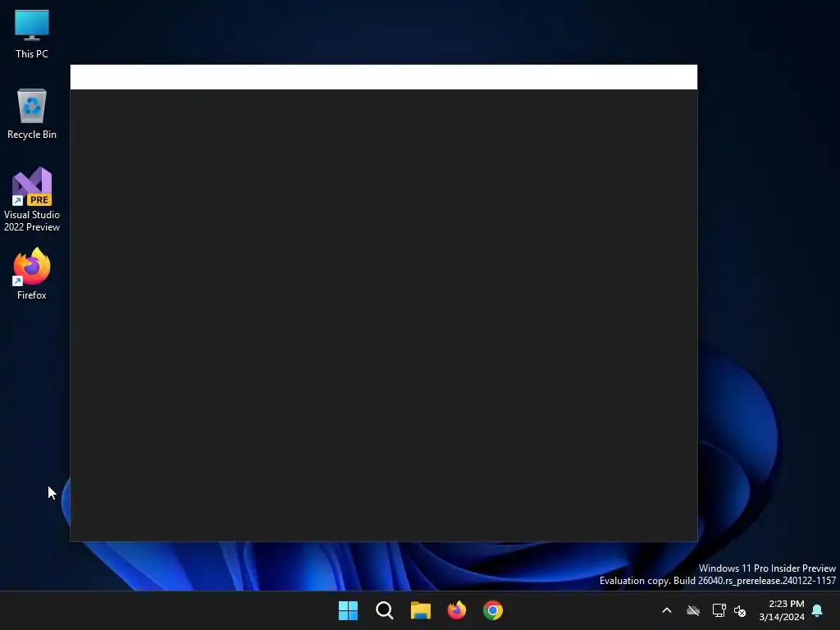Select Visual Studio 2022 Preview shortcut
Image resolution: width=840 pixels, height=630 pixels.
point(32,199)
